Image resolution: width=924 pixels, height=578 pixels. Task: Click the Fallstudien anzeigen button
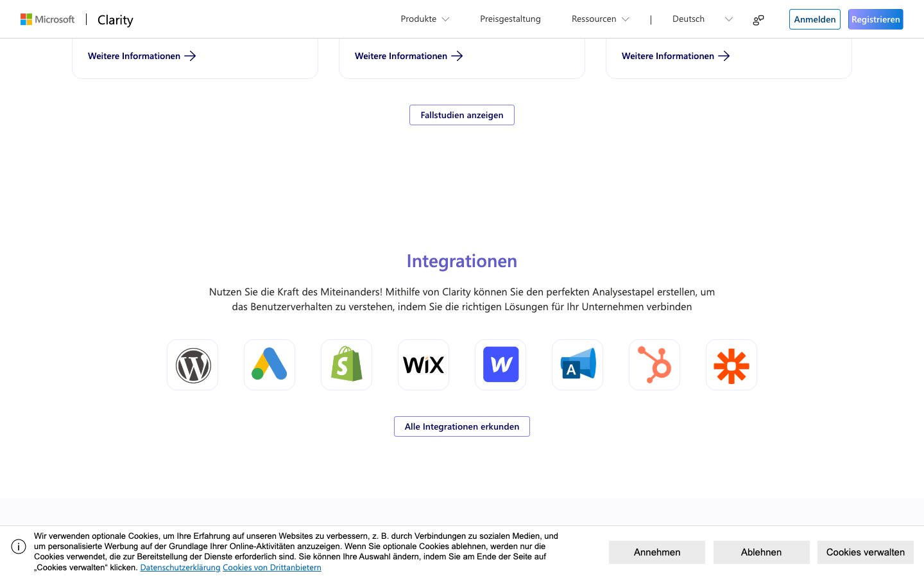(462, 115)
